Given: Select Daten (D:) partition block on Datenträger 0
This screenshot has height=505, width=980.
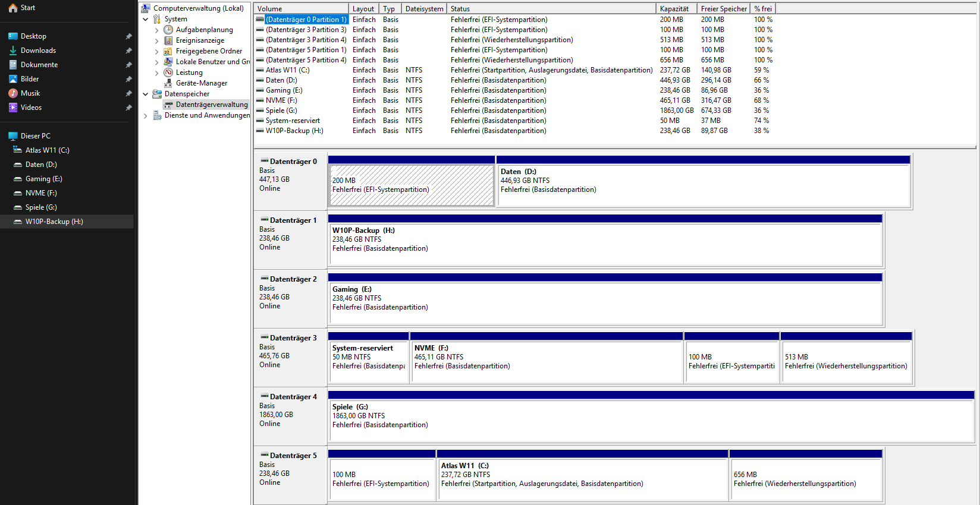Looking at the screenshot, I should pyautogui.click(x=703, y=181).
